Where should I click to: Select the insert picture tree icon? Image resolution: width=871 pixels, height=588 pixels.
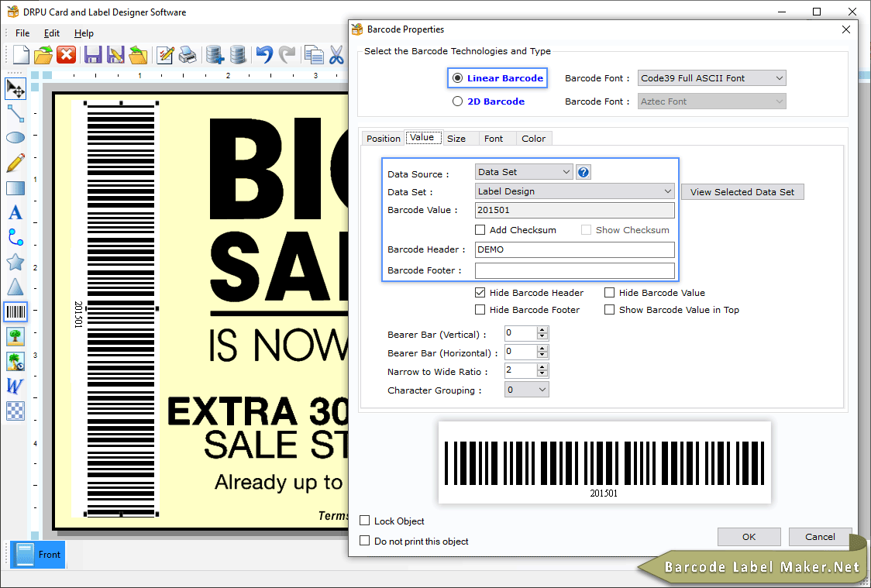(x=15, y=336)
